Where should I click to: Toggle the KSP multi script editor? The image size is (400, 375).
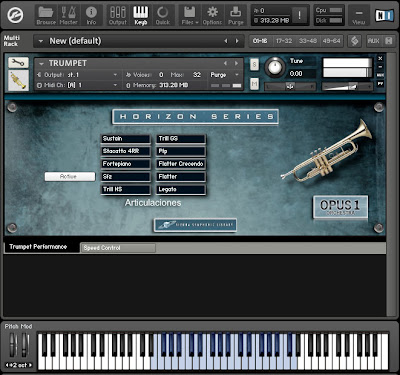click(x=355, y=41)
